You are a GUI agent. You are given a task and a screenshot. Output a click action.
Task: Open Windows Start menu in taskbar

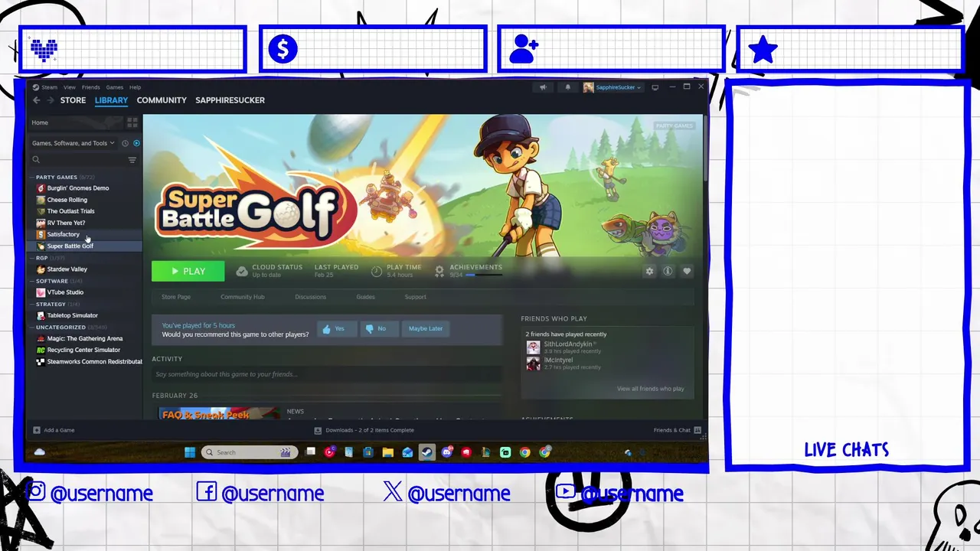pos(190,452)
